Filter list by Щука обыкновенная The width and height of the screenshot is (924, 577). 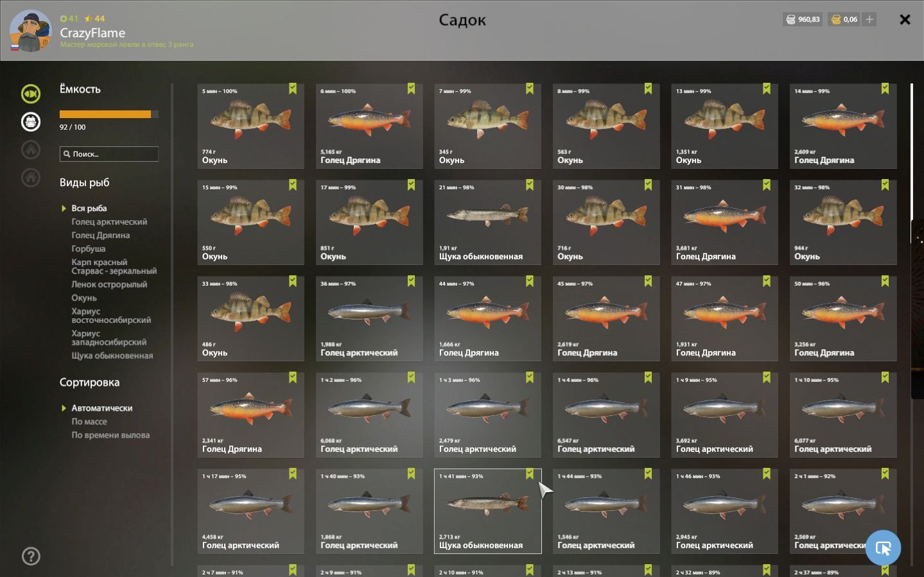point(112,356)
